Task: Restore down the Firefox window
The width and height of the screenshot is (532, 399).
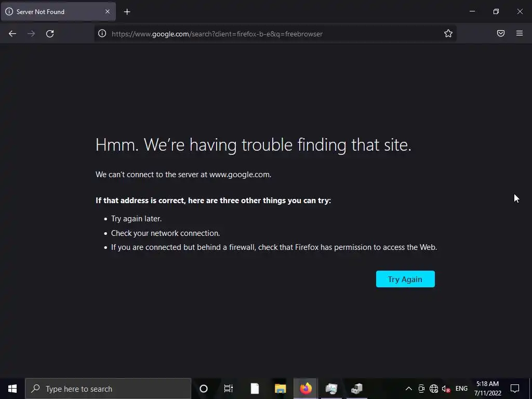Action: [496, 11]
